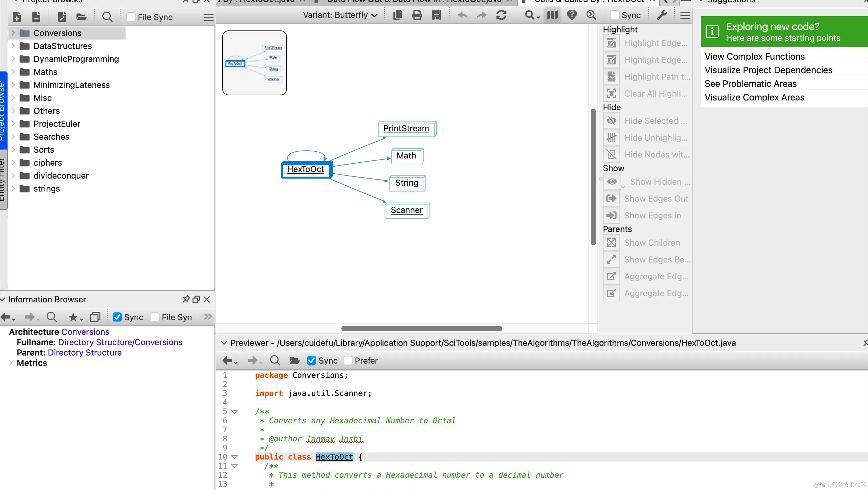This screenshot has width=868, height=490.
Task: Open the Entity Filter side tab
Action: (x=3, y=180)
